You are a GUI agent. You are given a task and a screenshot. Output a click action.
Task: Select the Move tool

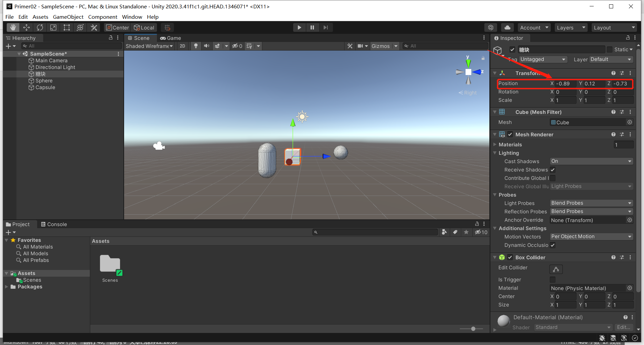click(x=26, y=27)
